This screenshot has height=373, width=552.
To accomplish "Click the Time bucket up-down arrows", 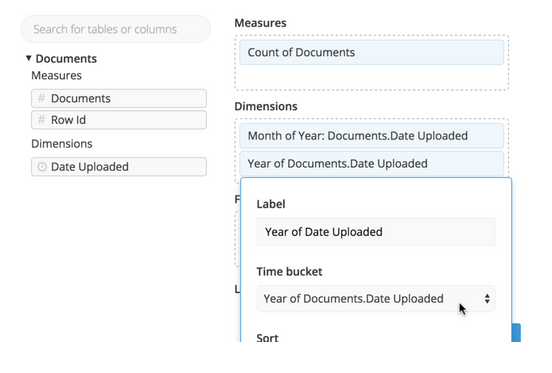I will coord(487,299).
